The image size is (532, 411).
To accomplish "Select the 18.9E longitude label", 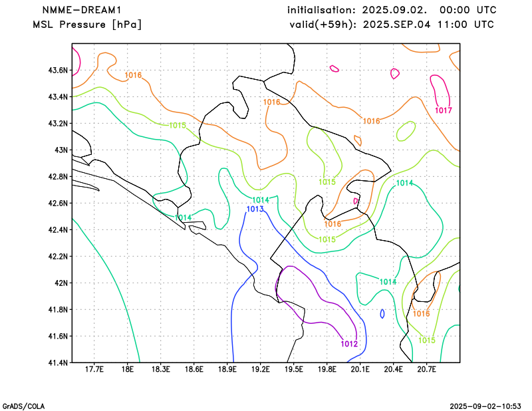I will click(227, 369).
